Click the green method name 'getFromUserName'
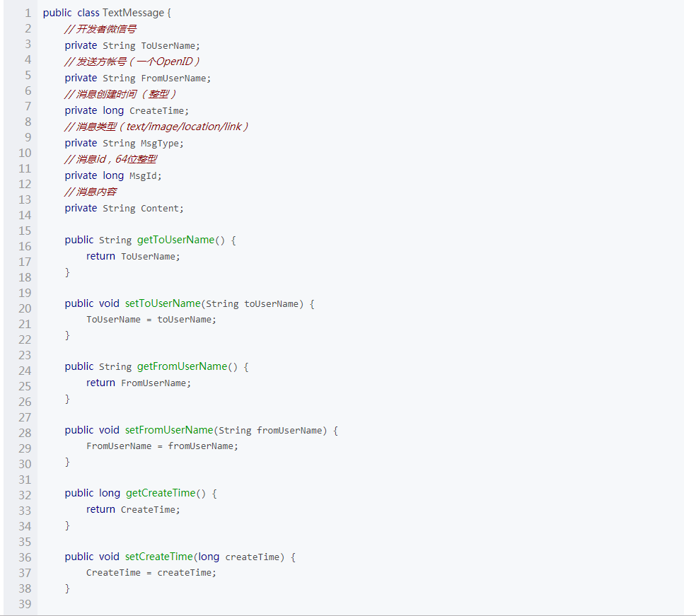The height and width of the screenshot is (616, 696). point(182,366)
